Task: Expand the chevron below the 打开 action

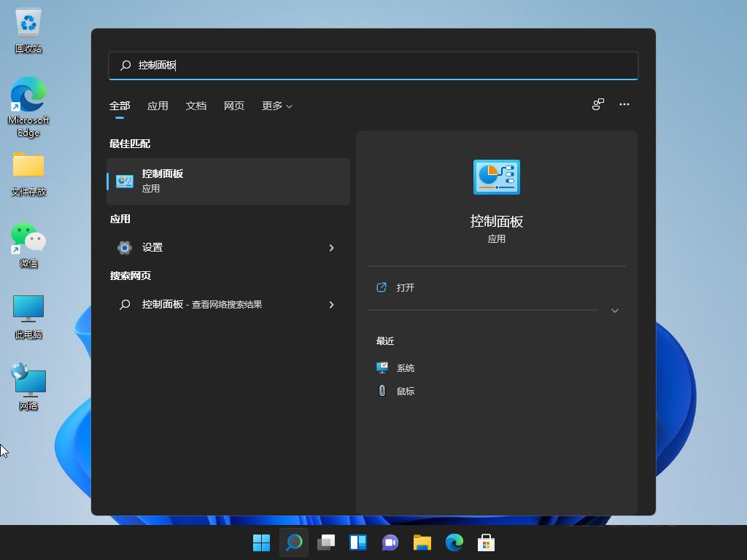Action: tap(615, 310)
